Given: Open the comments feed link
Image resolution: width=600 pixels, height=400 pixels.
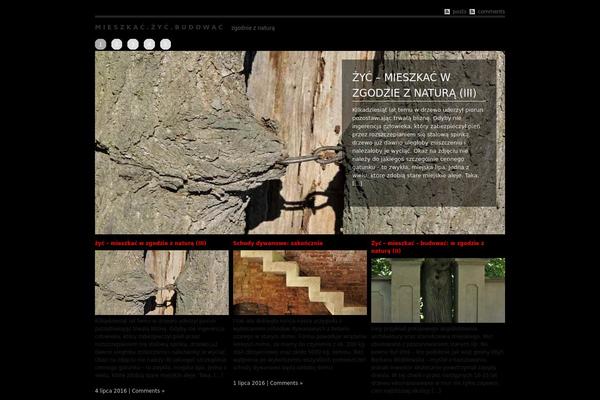Looking at the screenshot, I should (491, 11).
